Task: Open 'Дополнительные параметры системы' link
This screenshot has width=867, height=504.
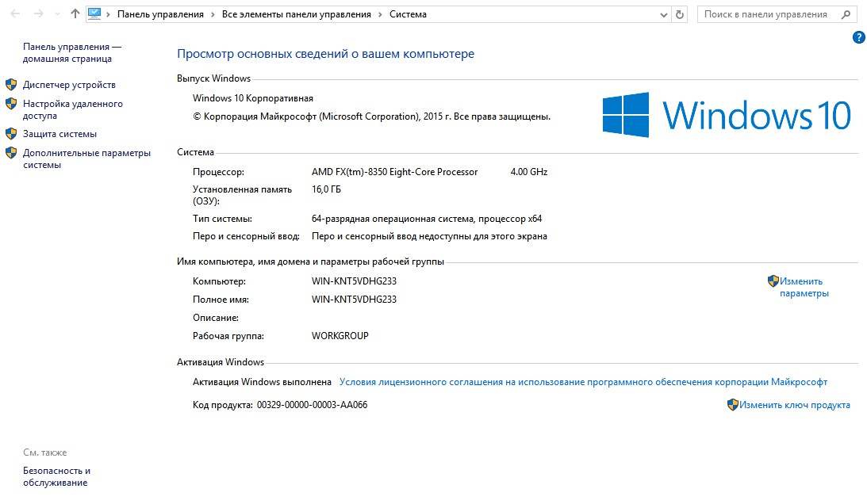Action: point(86,158)
